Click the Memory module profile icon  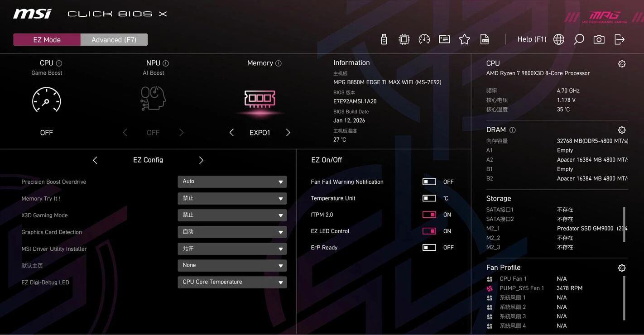(x=260, y=99)
